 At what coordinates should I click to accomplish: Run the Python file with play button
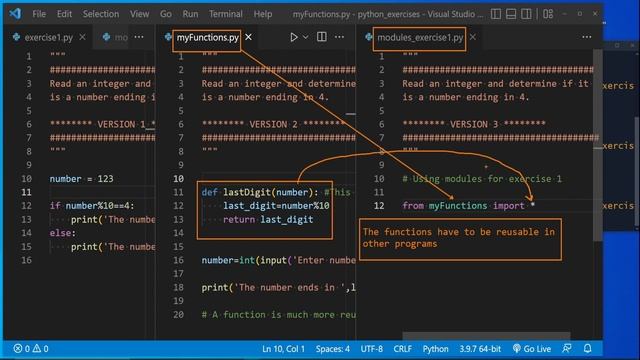[x=293, y=37]
